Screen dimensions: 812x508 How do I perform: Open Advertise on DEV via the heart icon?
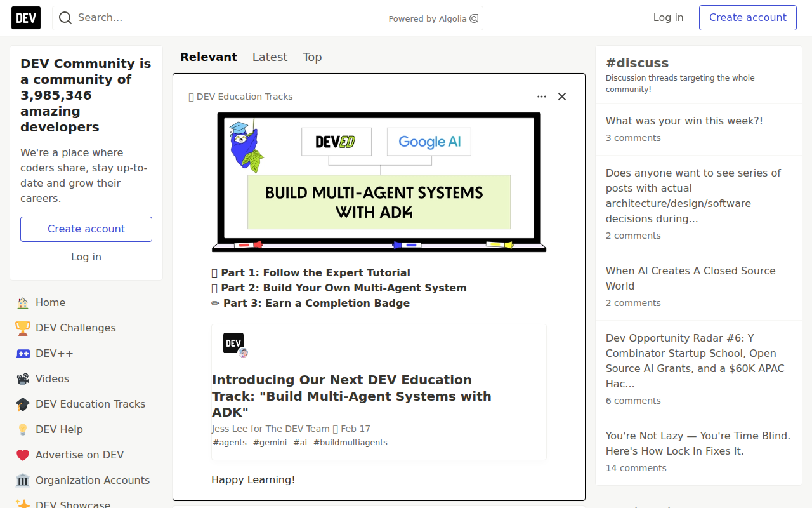pos(23,455)
